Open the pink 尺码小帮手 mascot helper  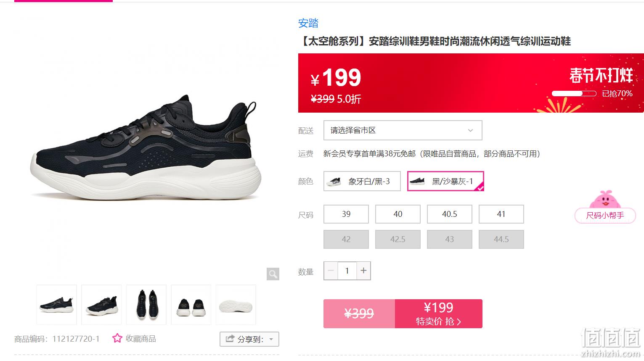[605, 207]
